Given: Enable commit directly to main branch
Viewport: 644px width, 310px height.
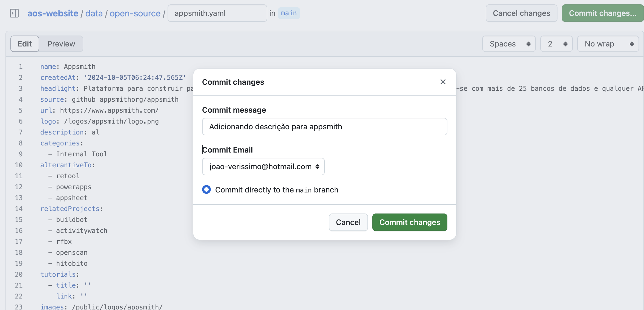Looking at the screenshot, I should click(x=206, y=189).
